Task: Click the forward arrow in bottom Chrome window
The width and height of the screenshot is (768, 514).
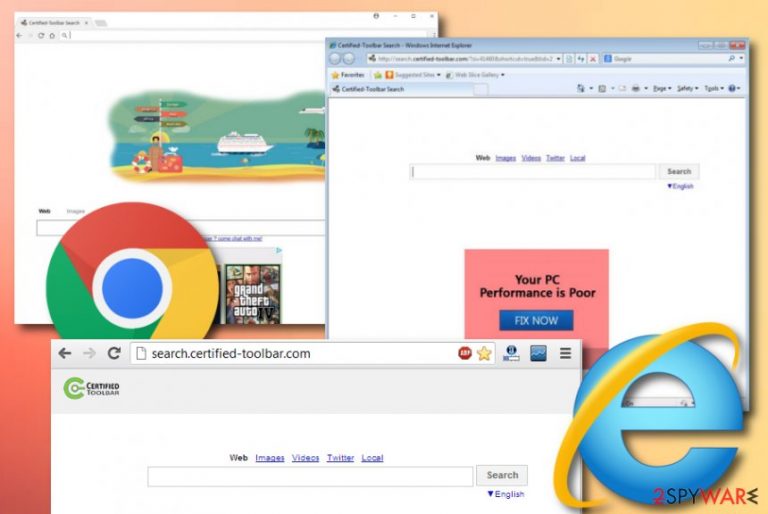Action: [x=89, y=353]
